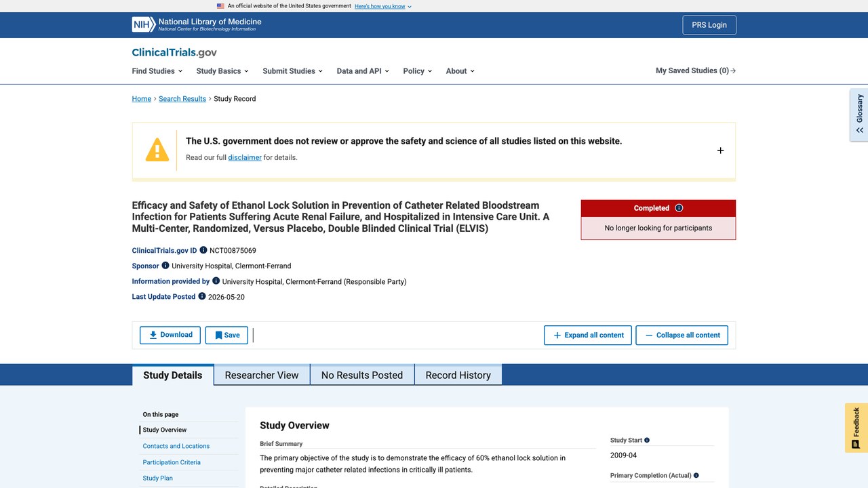Screen dimensions: 868x488
Task: Open the Glossary side panel
Action: click(859, 115)
